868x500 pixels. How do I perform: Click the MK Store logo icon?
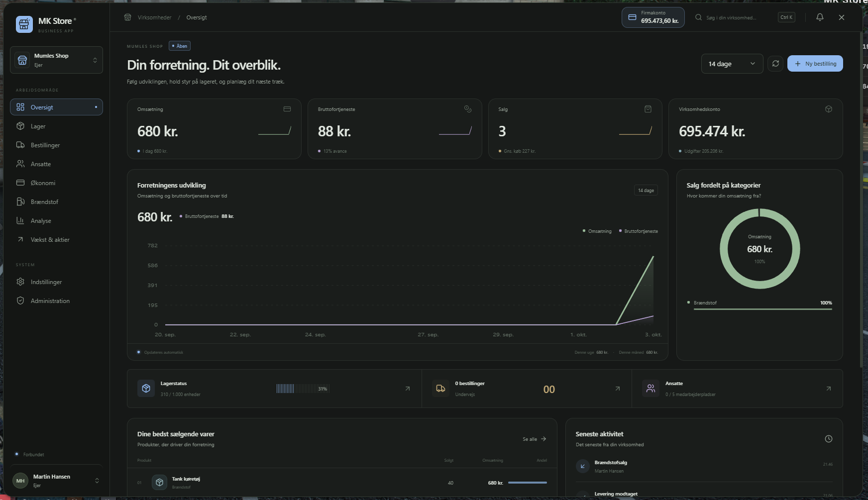click(24, 24)
